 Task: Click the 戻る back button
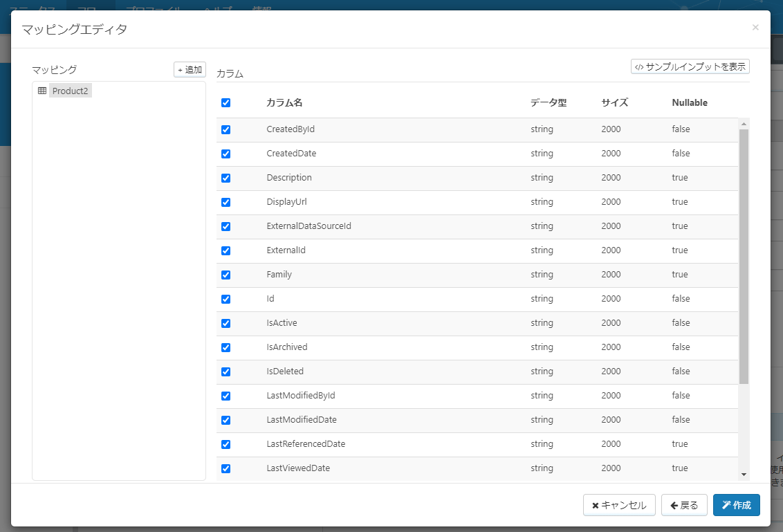click(684, 505)
